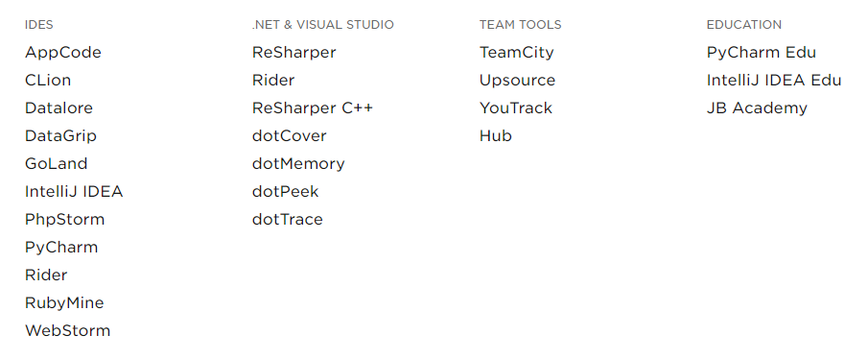The height and width of the screenshot is (359, 868).
Task: Select RubyMine in the IDEs column
Action: pos(64,303)
